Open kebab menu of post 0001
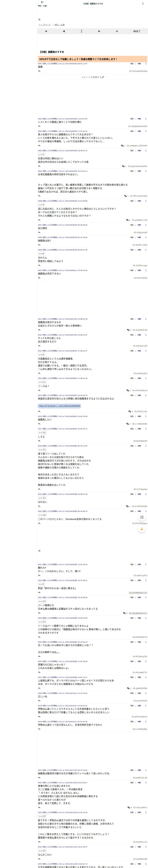 [146, 64]
